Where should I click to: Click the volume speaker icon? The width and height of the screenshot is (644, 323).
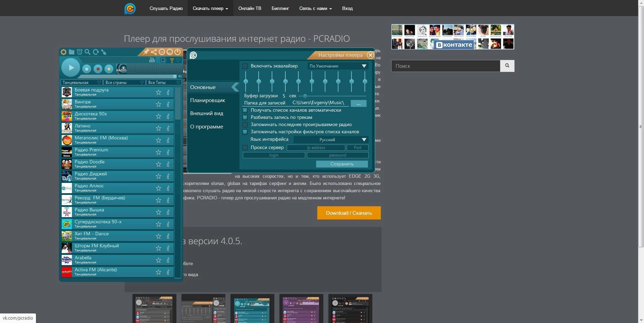click(x=180, y=76)
